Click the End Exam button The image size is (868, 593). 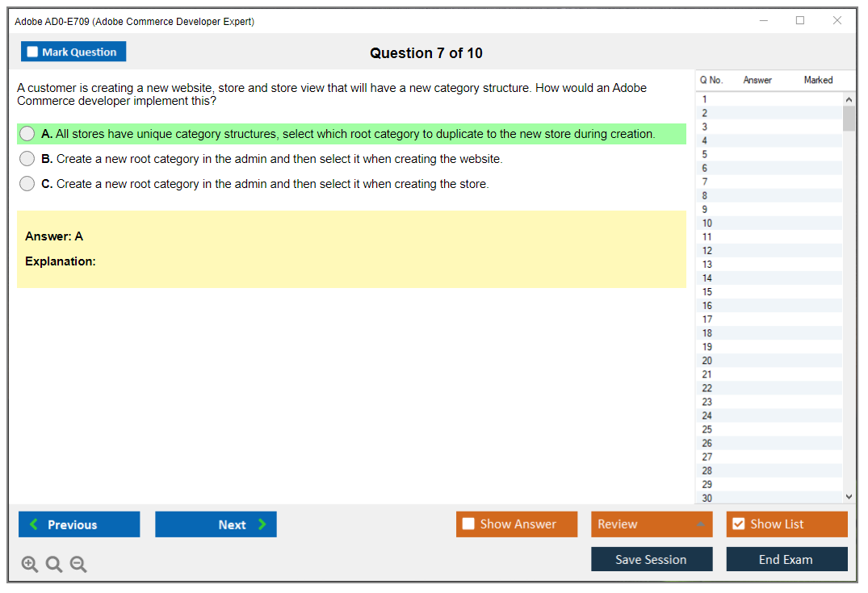(786, 559)
